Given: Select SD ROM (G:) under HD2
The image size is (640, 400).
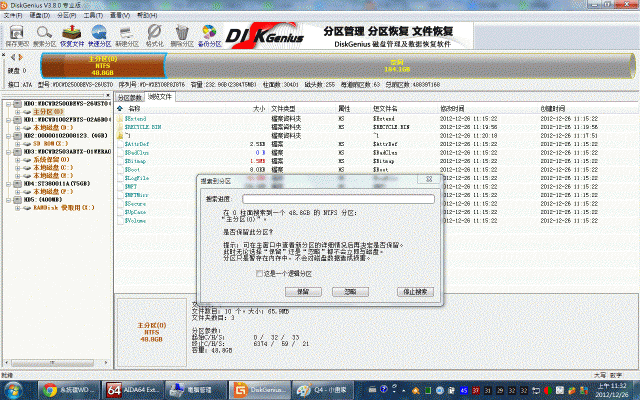Looking at the screenshot, I should [x=51, y=144].
